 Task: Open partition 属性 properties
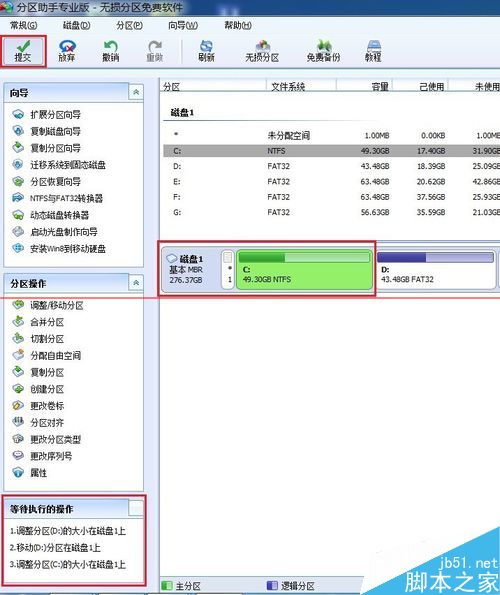click(30, 472)
